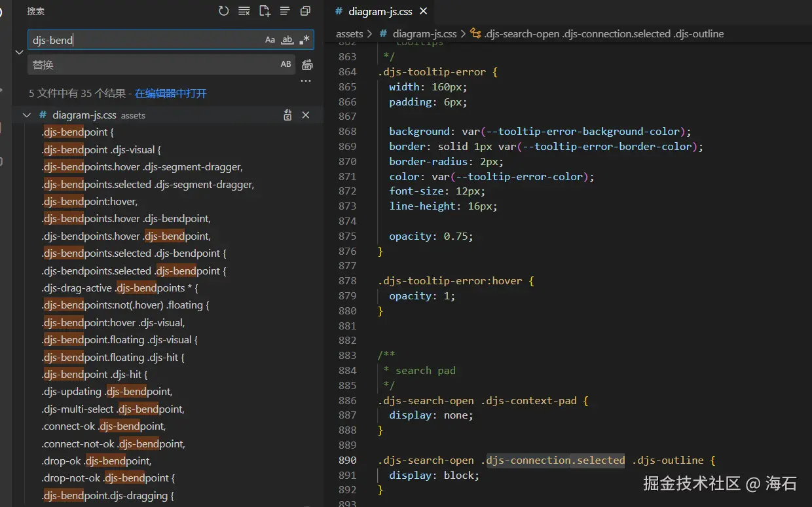This screenshot has height=507, width=812.
Task: Open a new search editor
Action: [x=265, y=11]
